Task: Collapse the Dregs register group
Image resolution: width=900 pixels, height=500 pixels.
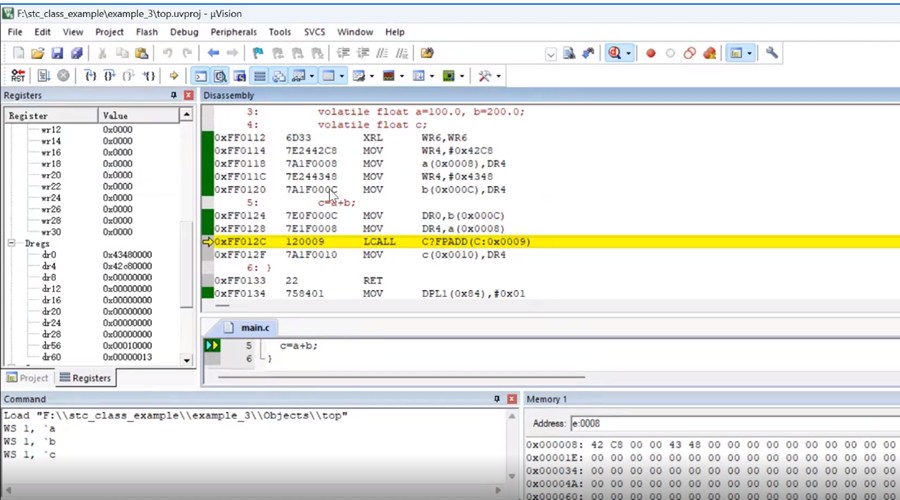Action: pyautogui.click(x=12, y=243)
